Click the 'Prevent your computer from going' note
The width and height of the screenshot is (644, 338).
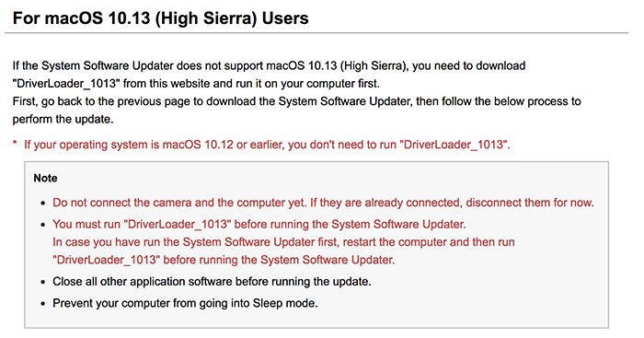(185, 303)
